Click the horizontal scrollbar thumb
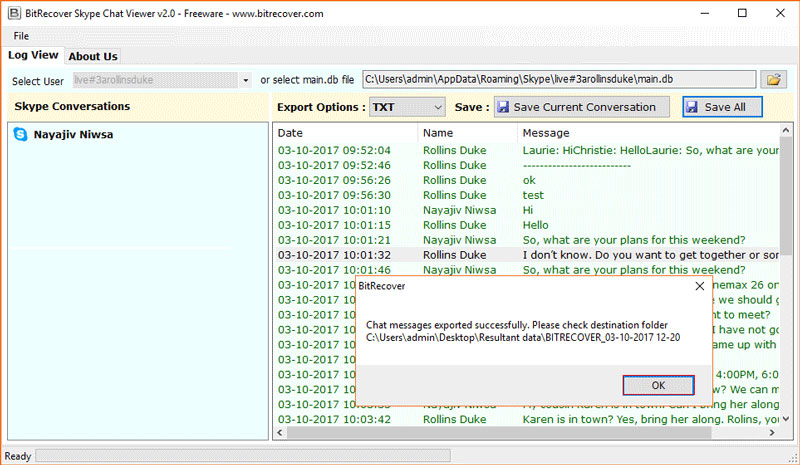This screenshot has height=465, width=800. pyautogui.click(x=499, y=432)
